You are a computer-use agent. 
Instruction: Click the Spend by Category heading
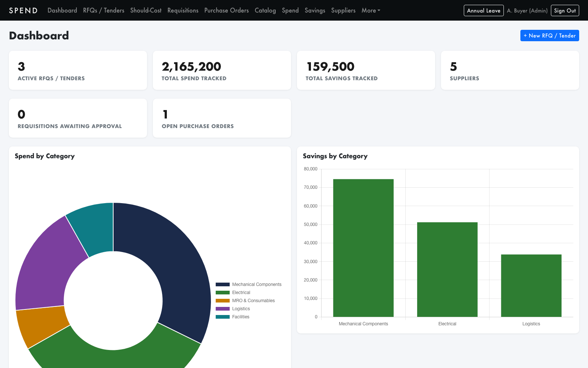pos(44,156)
